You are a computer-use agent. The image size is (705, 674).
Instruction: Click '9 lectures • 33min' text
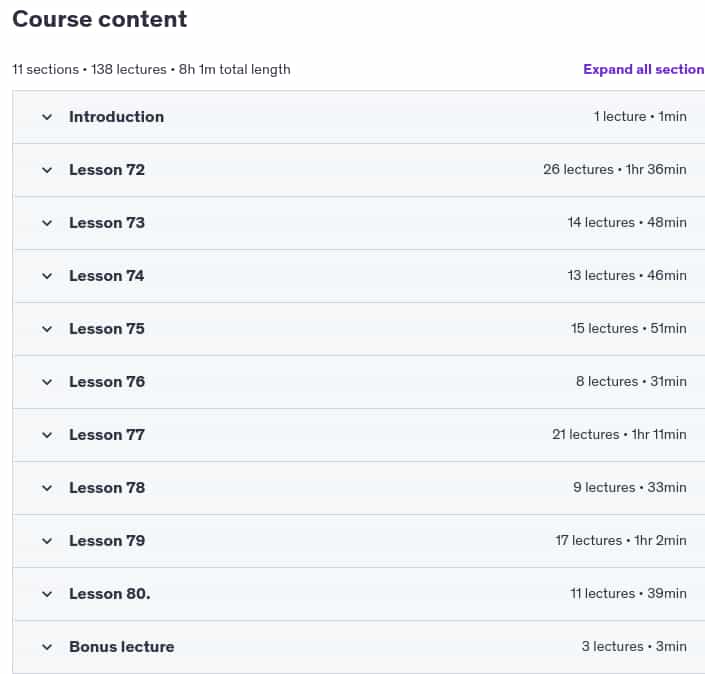(630, 487)
